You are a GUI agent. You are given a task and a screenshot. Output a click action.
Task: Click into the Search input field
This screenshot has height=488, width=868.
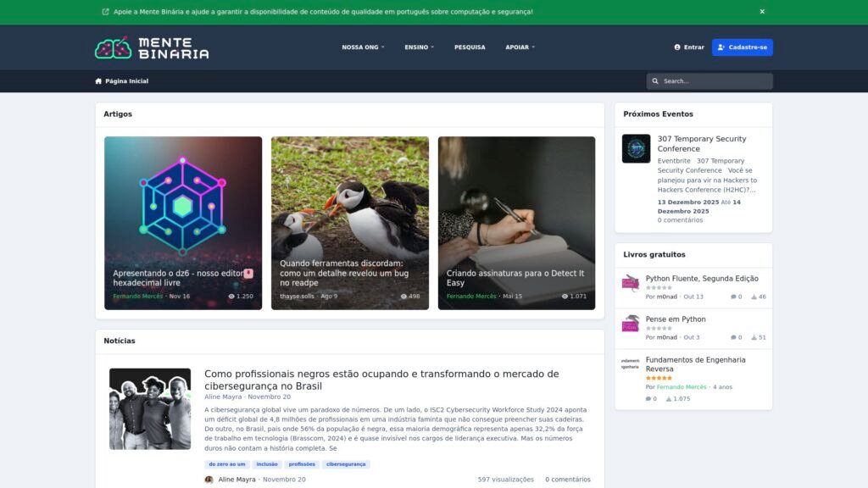715,81
